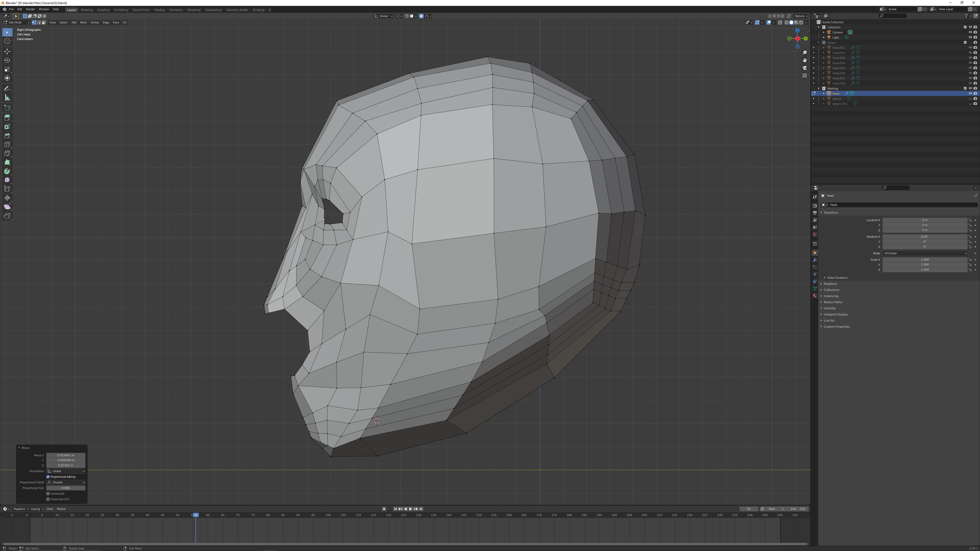This screenshot has height=551, width=980.
Task: Expand the Relations panel
Action: point(830,284)
